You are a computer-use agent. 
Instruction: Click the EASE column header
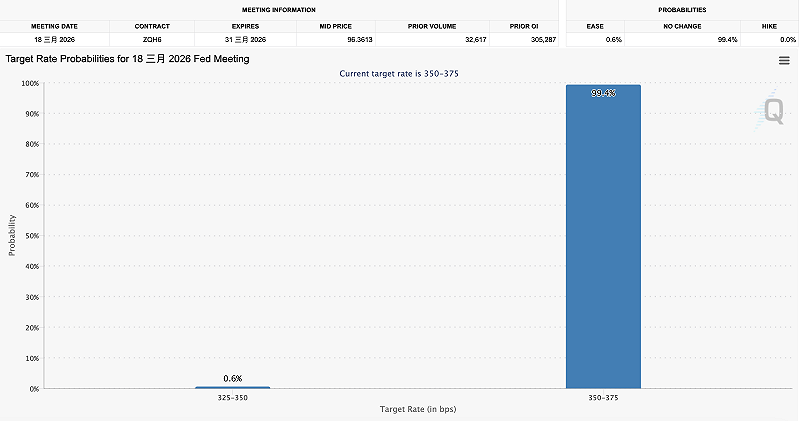coord(594,25)
